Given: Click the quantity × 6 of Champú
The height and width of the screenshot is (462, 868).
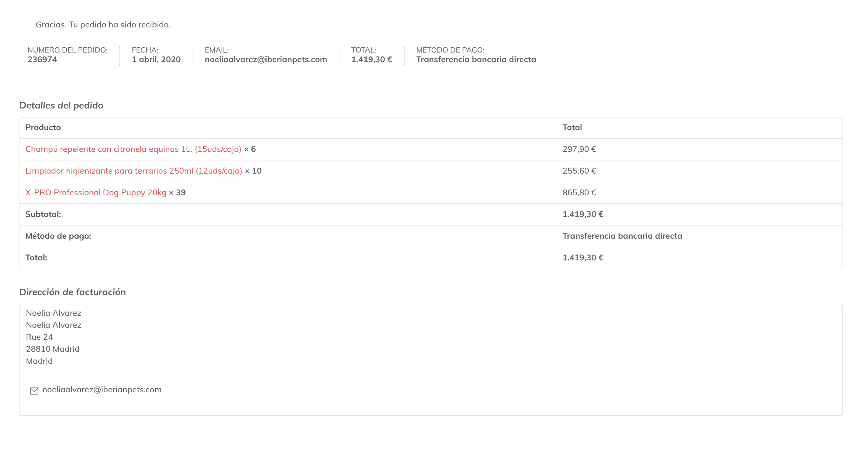Looking at the screenshot, I should (250, 149).
